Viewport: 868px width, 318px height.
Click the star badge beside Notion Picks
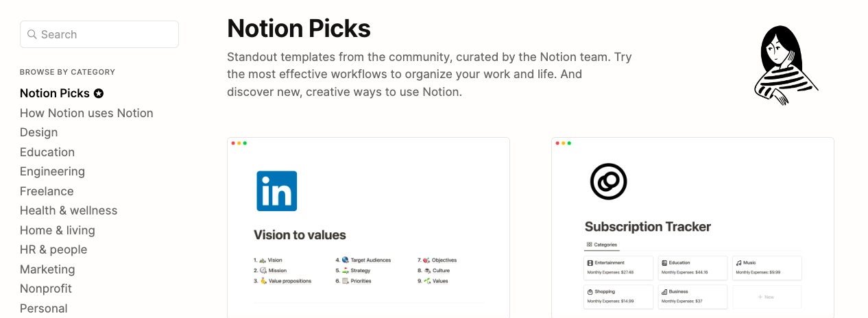tap(99, 93)
